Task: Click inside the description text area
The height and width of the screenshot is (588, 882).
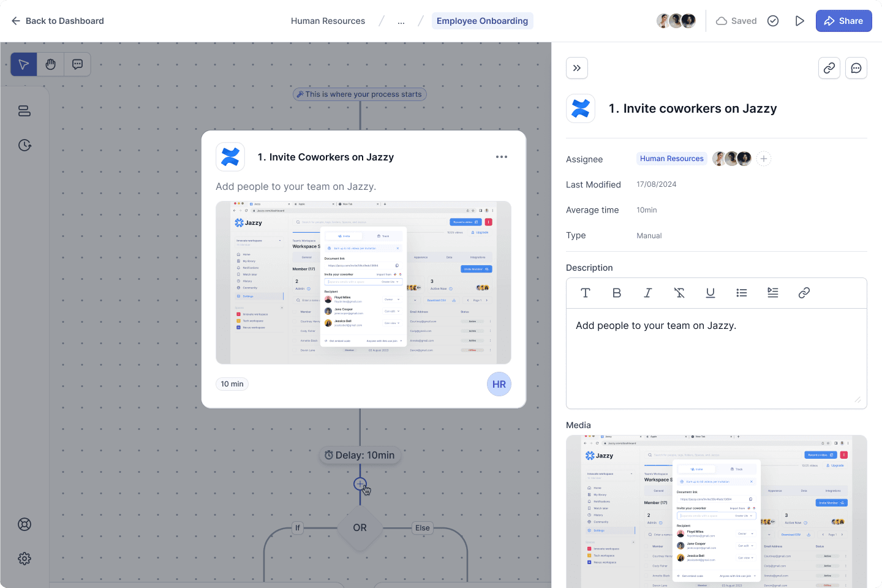Action: 717,358
